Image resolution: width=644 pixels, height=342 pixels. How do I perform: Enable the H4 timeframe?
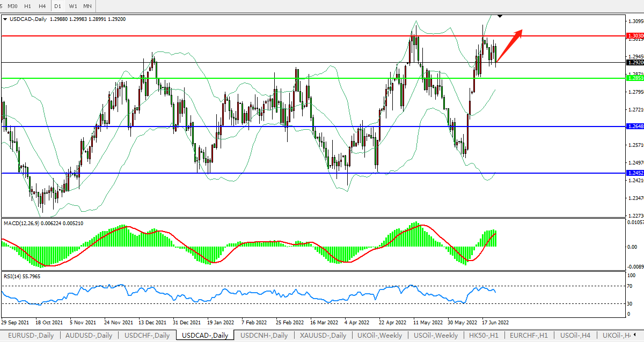pyautogui.click(x=43, y=6)
